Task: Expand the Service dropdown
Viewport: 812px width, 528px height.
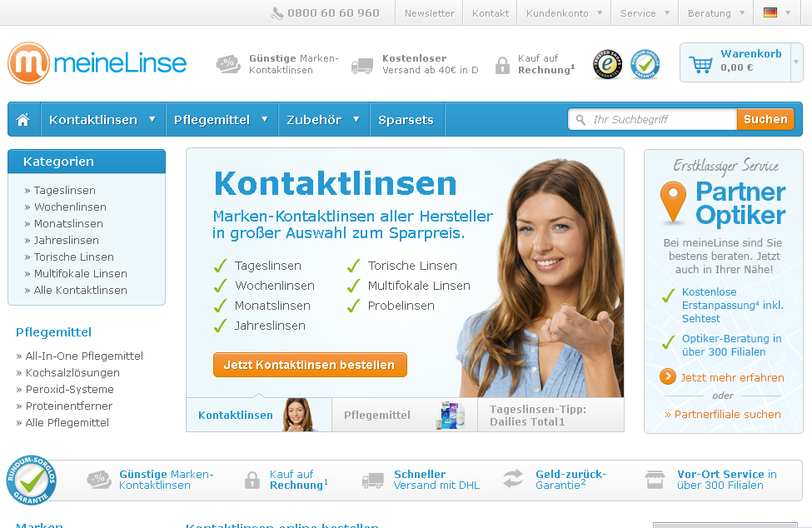Action: pos(645,13)
